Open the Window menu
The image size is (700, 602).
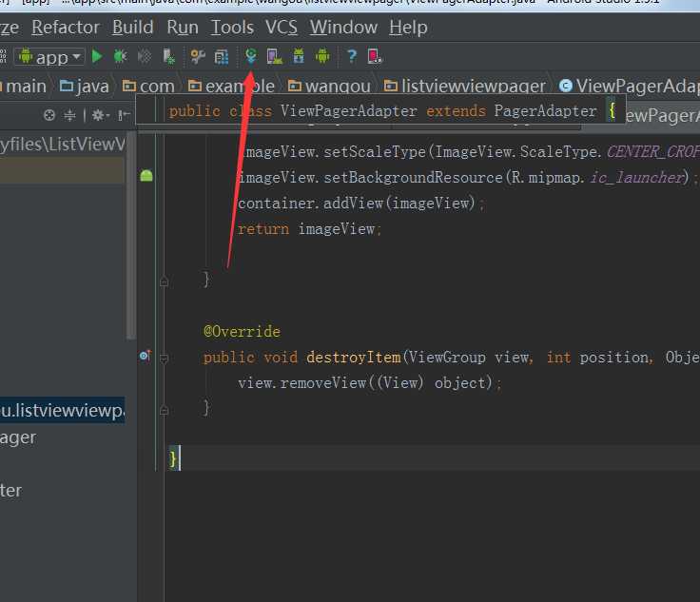tap(343, 28)
